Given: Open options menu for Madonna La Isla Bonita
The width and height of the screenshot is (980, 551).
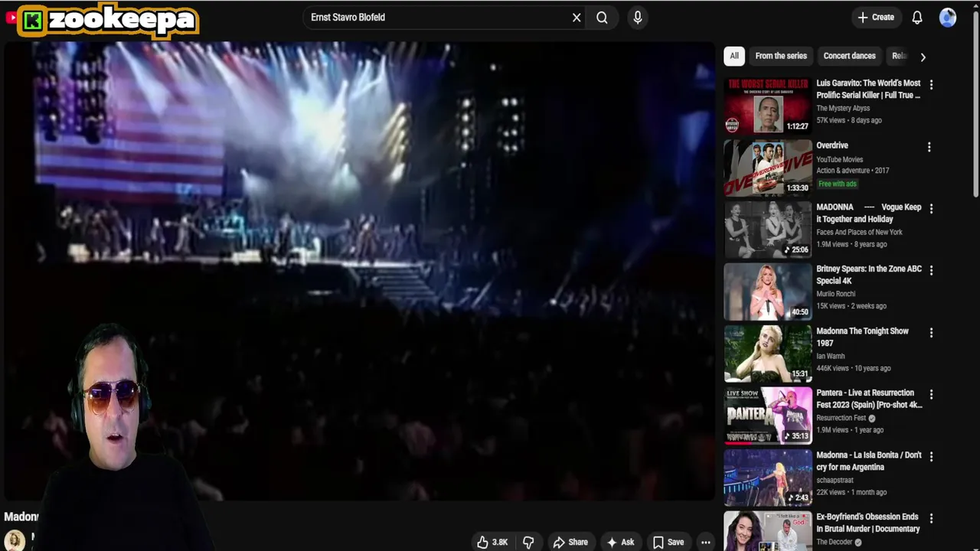Looking at the screenshot, I should tap(931, 456).
